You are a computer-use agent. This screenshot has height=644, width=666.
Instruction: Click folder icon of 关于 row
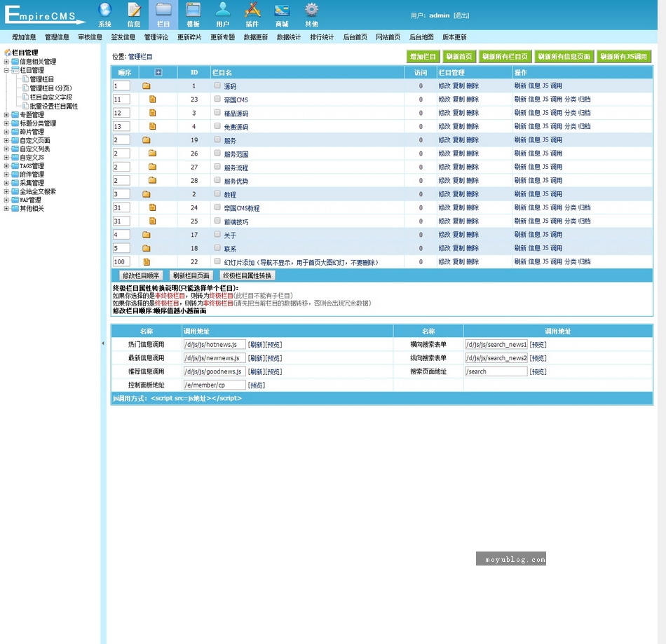point(147,235)
